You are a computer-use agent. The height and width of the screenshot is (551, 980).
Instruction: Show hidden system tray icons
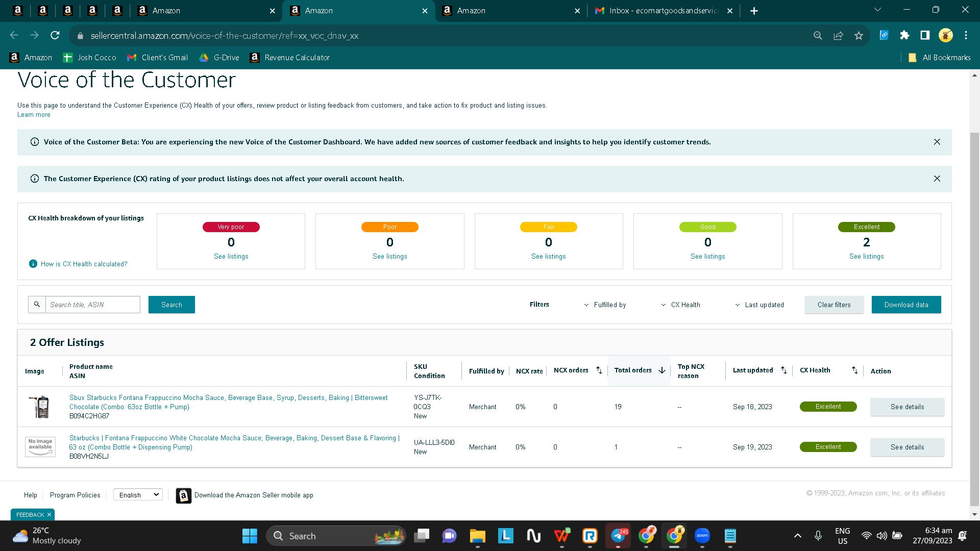[798, 536]
